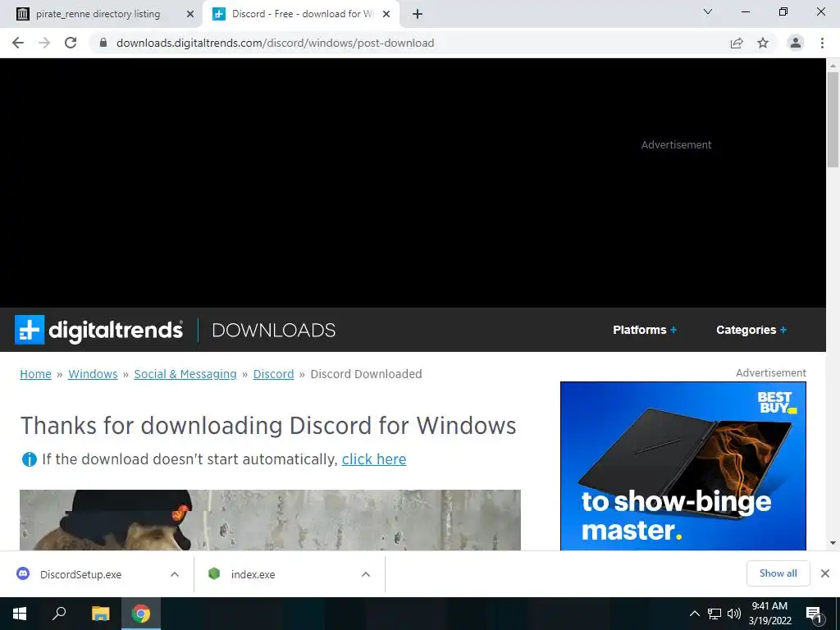Open Social & Messaging breadcrumb
This screenshot has width=840, height=630.
(x=185, y=374)
